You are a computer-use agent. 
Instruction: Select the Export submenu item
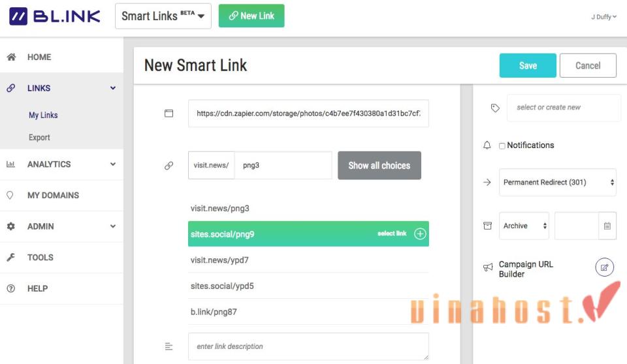(39, 138)
